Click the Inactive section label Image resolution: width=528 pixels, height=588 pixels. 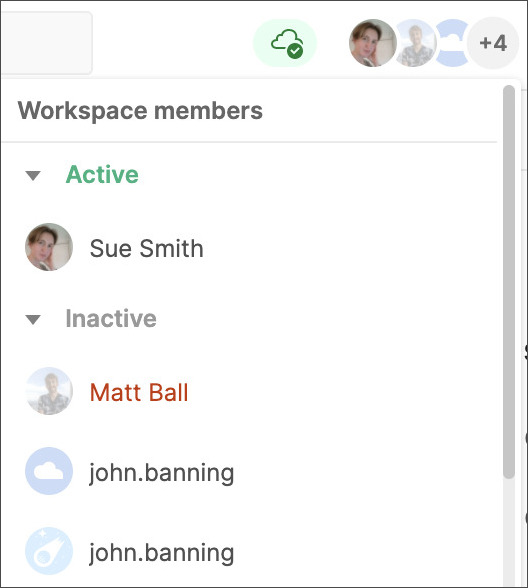(111, 318)
